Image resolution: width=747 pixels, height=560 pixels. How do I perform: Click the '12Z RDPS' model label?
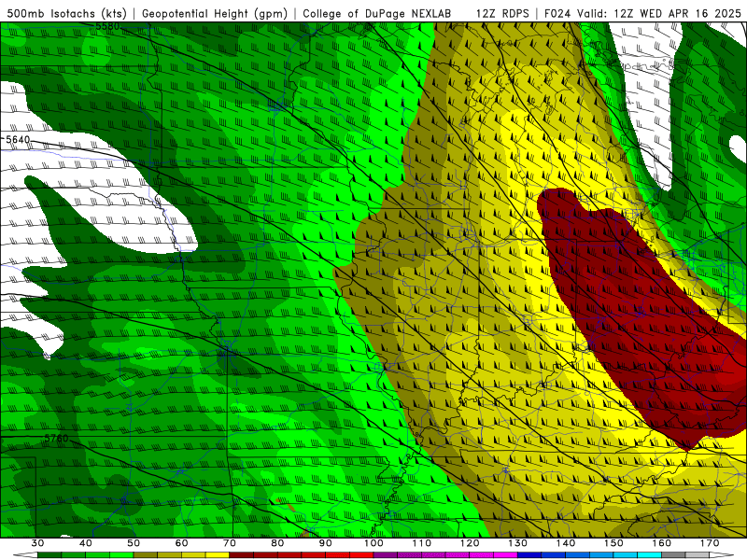502,13
